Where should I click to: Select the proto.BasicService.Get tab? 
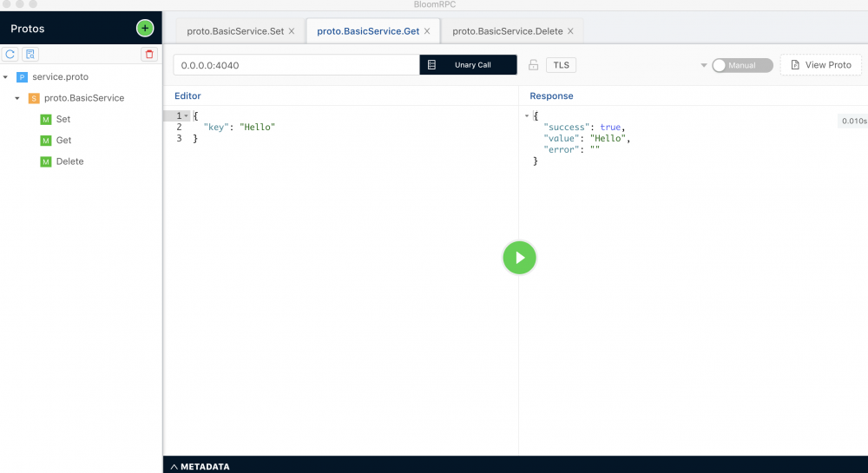point(373,31)
